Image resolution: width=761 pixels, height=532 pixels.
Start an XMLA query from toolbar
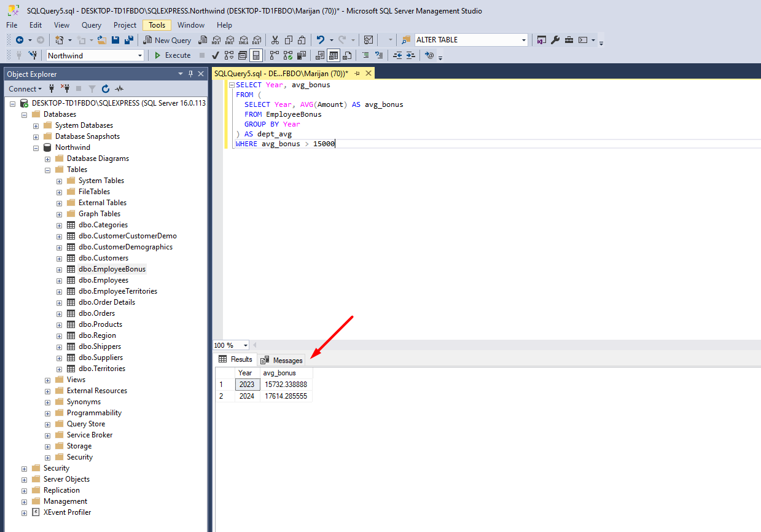tap(243, 40)
